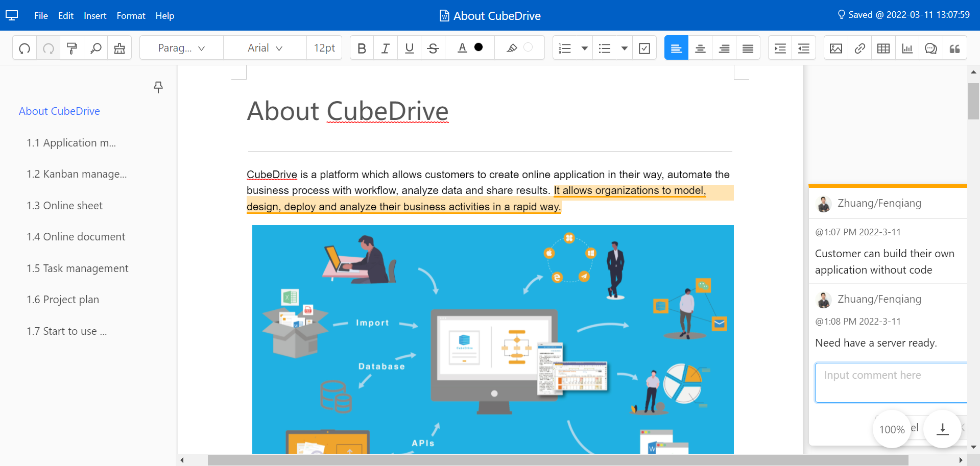This screenshot has height=466, width=980.
Task: Click the highlight marker icon
Action: tap(512, 47)
